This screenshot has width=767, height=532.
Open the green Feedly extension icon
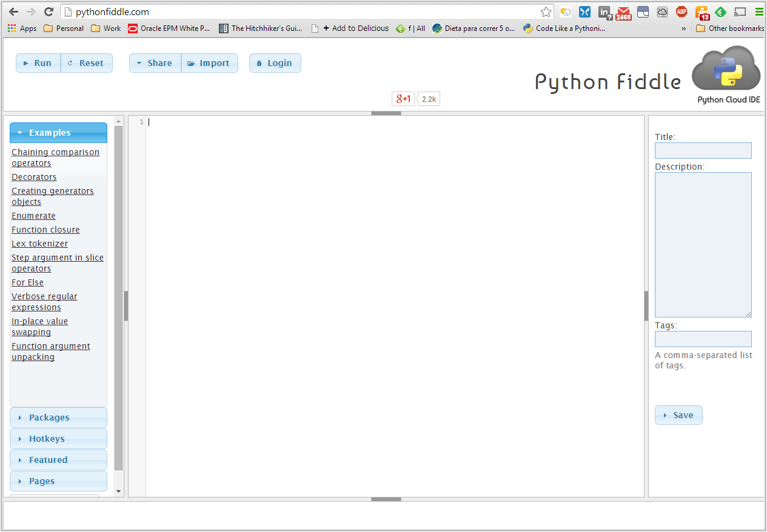pos(720,12)
